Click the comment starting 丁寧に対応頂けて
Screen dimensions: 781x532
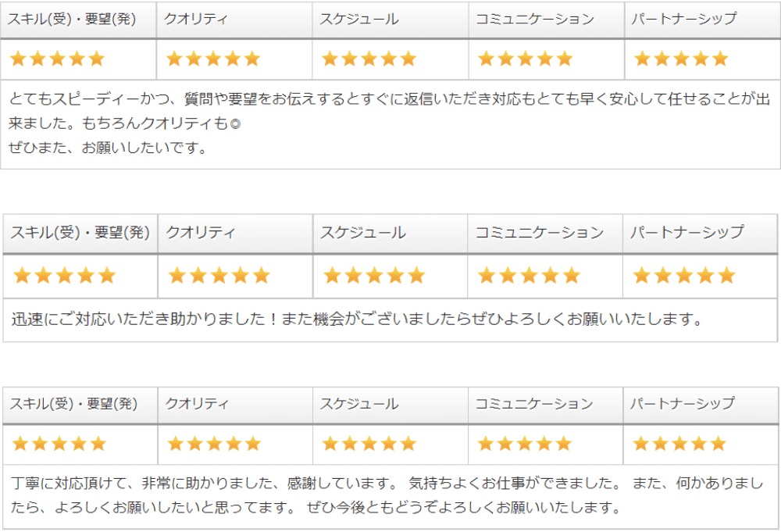coord(387,495)
